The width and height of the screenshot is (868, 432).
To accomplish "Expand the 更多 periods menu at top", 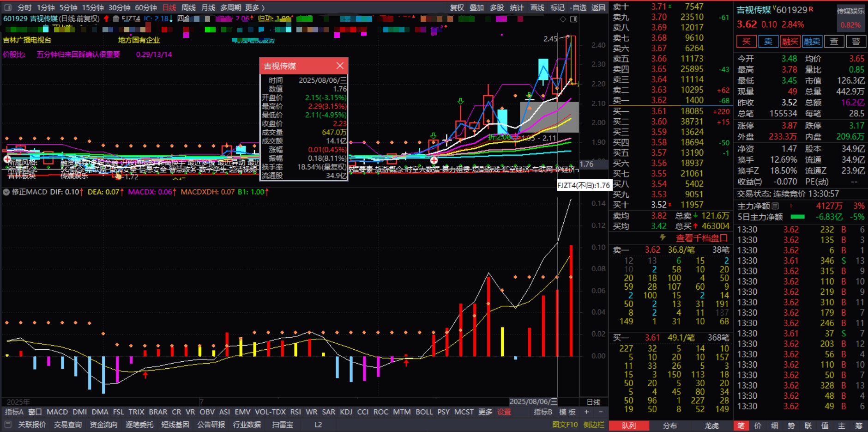I will click(254, 7).
